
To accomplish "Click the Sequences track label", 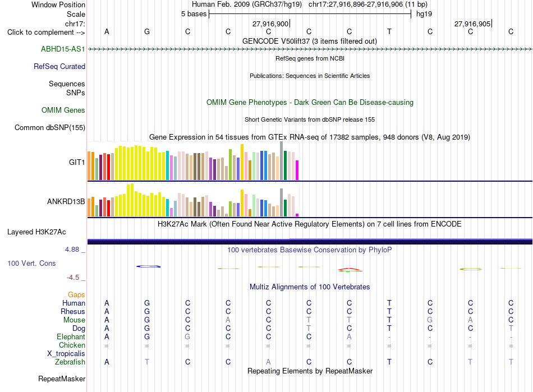I will (x=67, y=84).
